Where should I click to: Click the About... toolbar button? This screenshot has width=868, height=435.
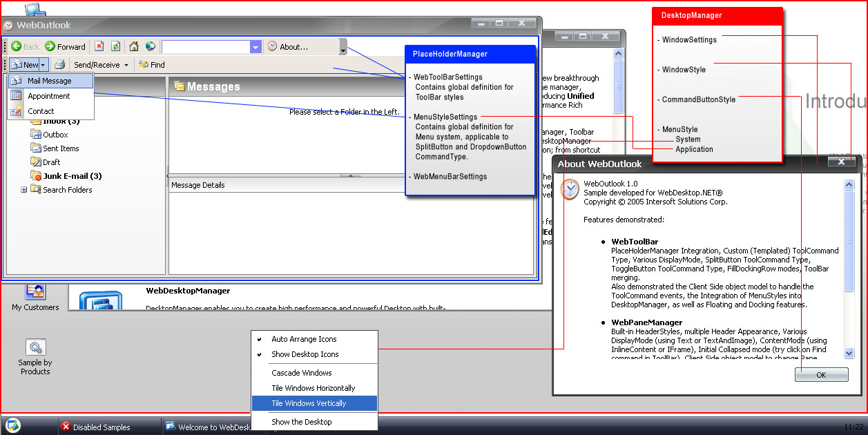(x=288, y=47)
